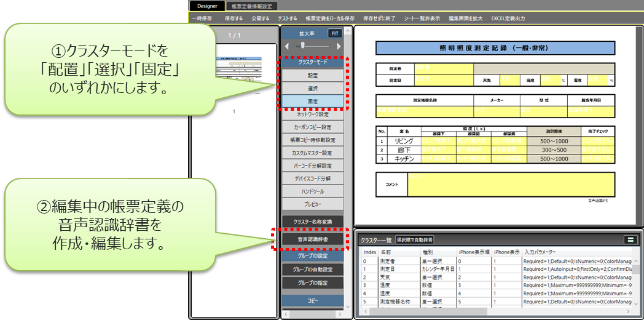Select 選択 cluster mode
Viewport: 644px width, 320px height.
(313, 89)
